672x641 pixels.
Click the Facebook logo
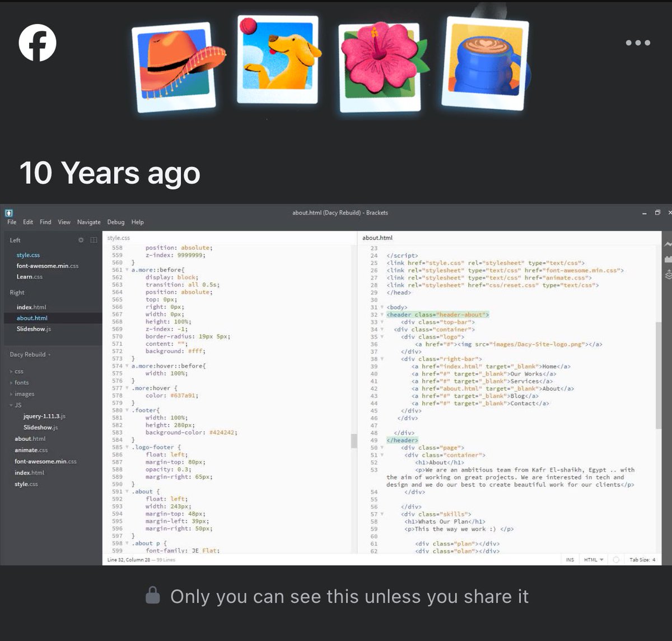coord(38,43)
